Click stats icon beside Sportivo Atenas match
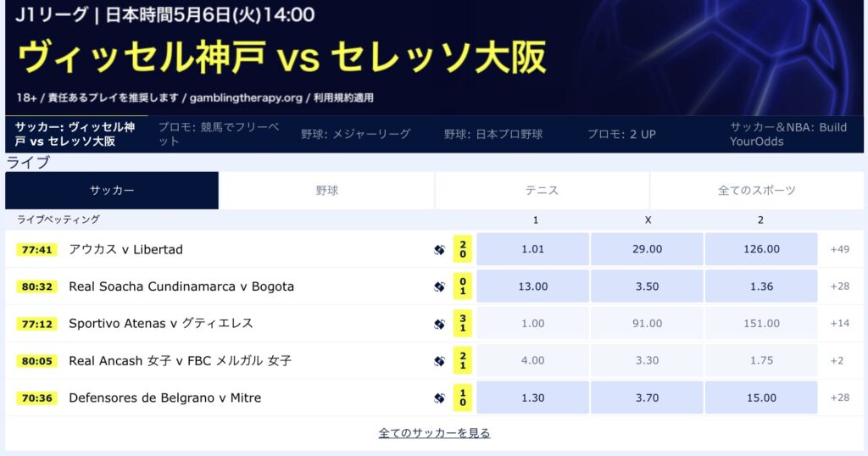This screenshot has width=868, height=456. point(440,324)
